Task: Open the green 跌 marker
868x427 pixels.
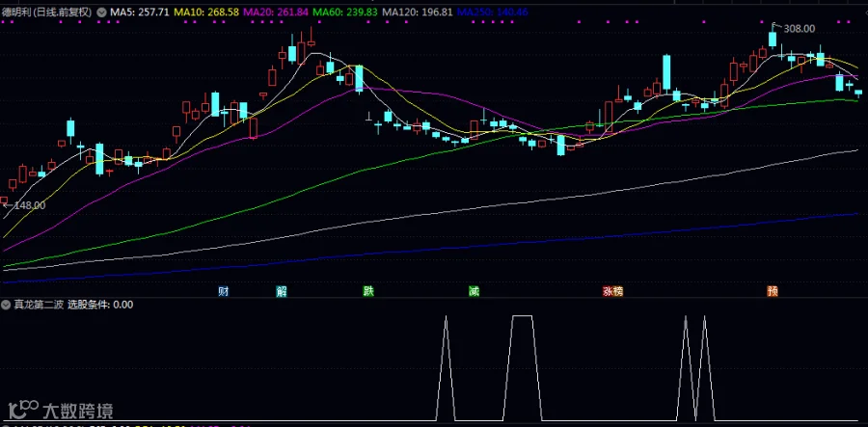Action: pyautogui.click(x=368, y=291)
